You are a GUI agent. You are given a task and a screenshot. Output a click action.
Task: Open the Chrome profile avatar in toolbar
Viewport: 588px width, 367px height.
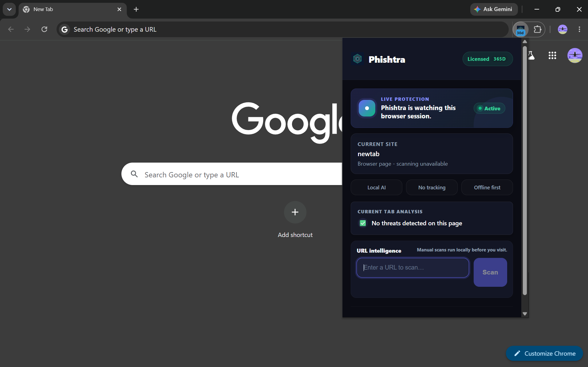point(562,29)
